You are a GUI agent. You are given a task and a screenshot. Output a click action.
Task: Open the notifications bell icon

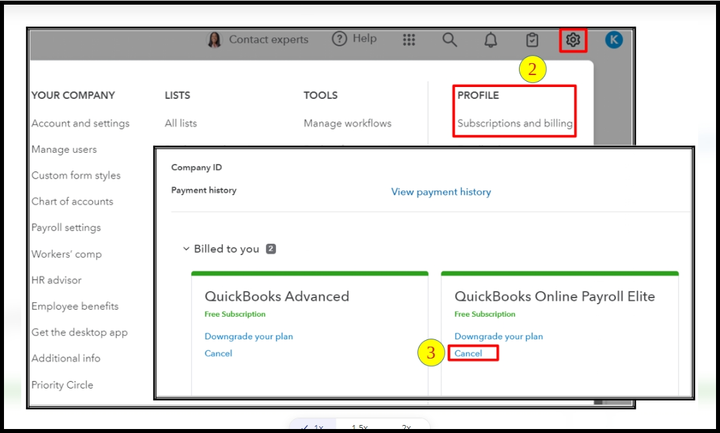[x=490, y=40]
